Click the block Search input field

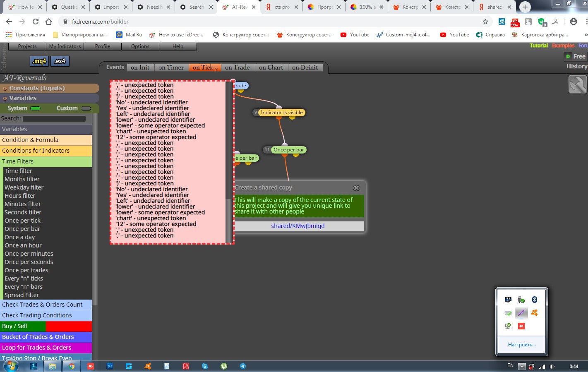(x=54, y=119)
